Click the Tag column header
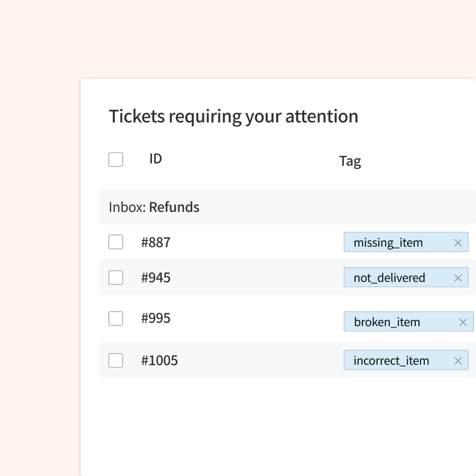 coord(350,161)
